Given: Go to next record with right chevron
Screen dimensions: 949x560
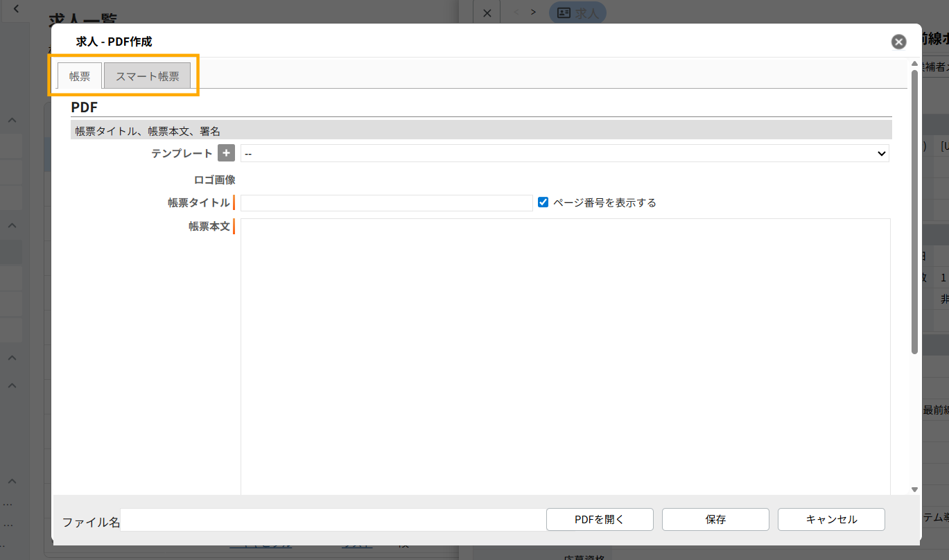Looking at the screenshot, I should pyautogui.click(x=533, y=12).
